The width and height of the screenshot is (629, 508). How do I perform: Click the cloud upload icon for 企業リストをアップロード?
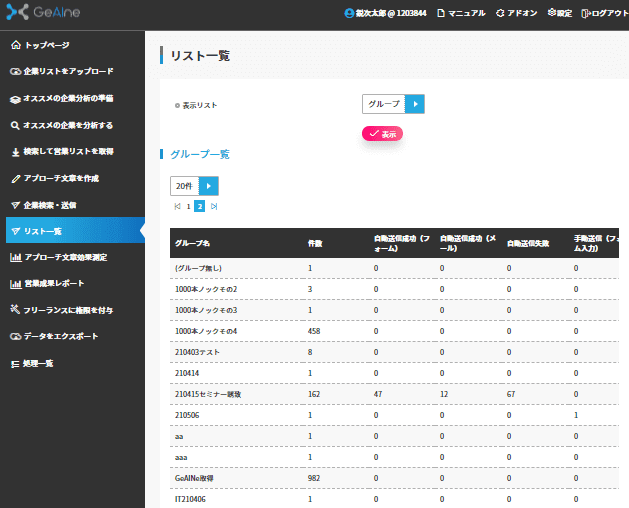[x=15, y=71]
